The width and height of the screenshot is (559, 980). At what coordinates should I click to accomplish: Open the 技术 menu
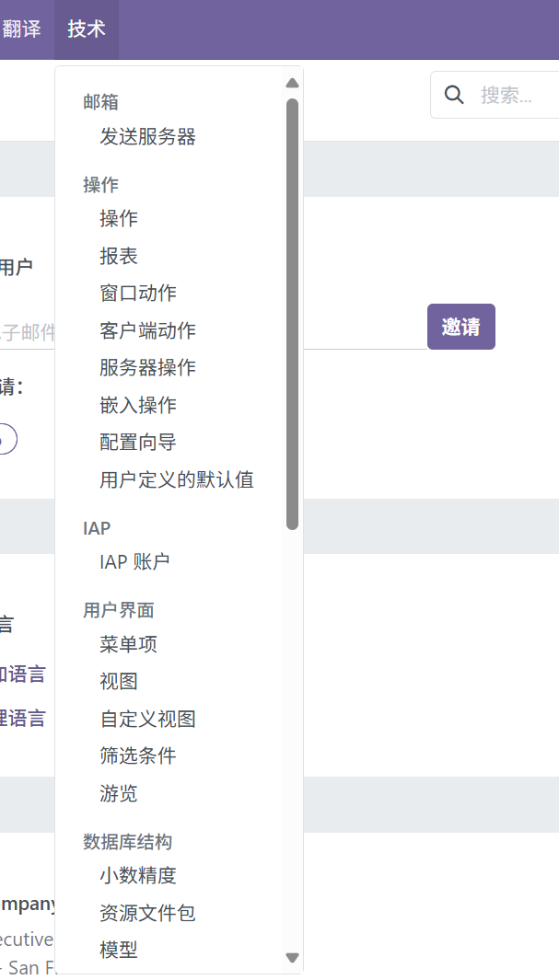pos(87,29)
